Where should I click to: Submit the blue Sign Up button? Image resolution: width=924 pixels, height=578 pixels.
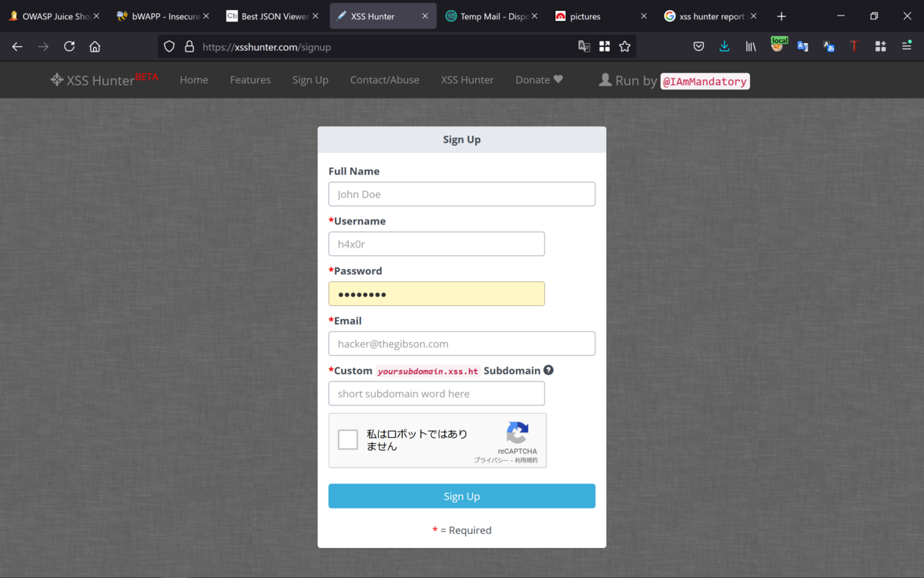point(462,496)
